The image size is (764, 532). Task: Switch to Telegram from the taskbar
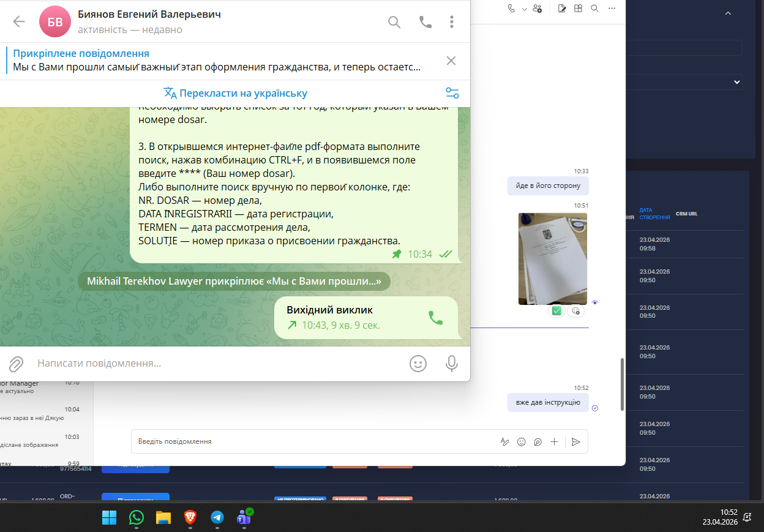click(x=217, y=518)
